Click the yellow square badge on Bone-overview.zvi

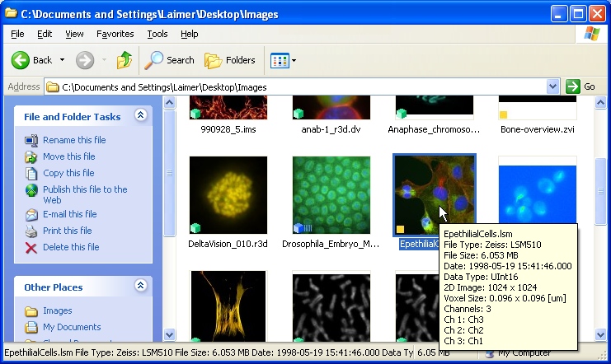(x=504, y=114)
